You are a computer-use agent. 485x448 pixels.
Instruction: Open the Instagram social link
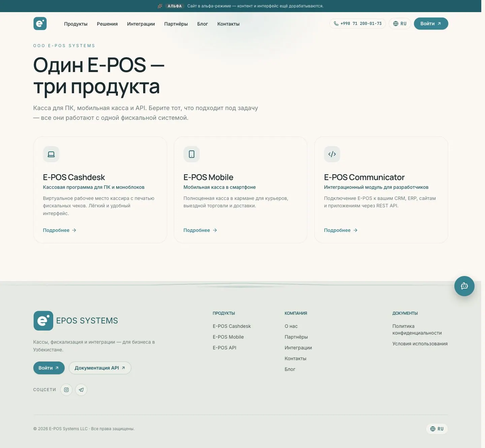pyautogui.click(x=66, y=390)
